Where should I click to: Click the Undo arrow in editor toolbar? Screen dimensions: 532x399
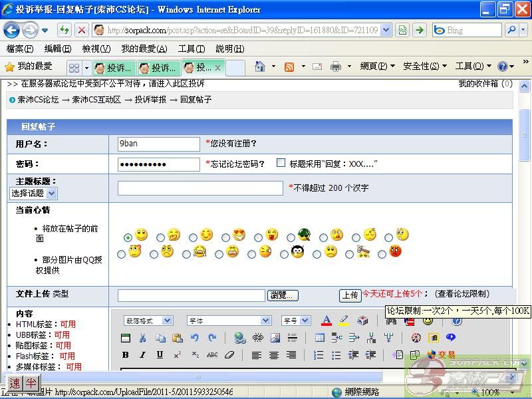(195, 338)
